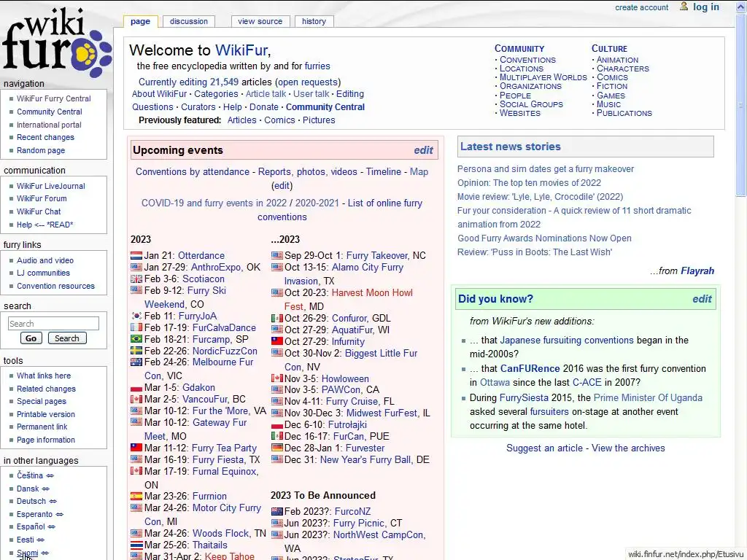Click the Polish flag beside Gdakon
The height and width of the screenshot is (560, 747).
tap(136, 388)
